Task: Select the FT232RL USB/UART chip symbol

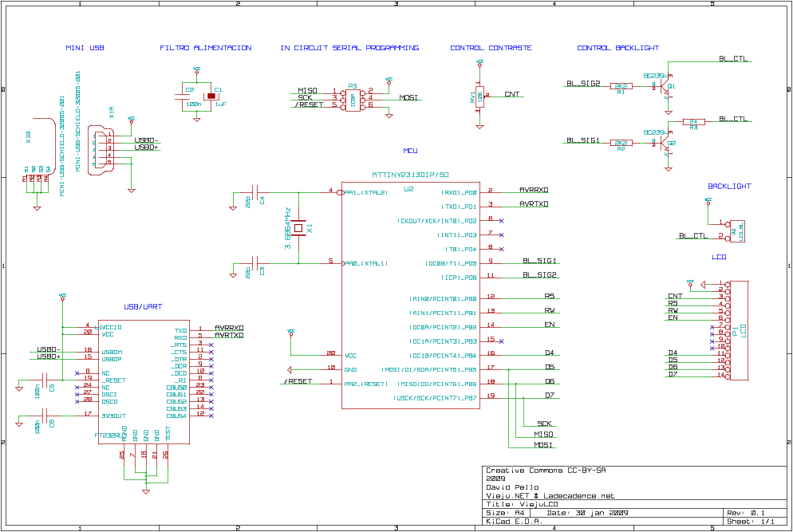Action: click(x=144, y=382)
